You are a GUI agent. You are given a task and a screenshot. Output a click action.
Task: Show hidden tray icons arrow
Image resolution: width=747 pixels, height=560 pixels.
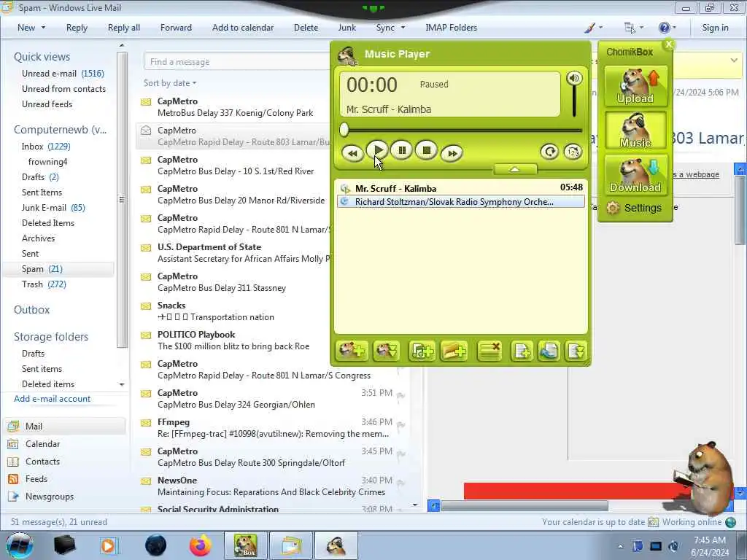pyautogui.click(x=620, y=546)
